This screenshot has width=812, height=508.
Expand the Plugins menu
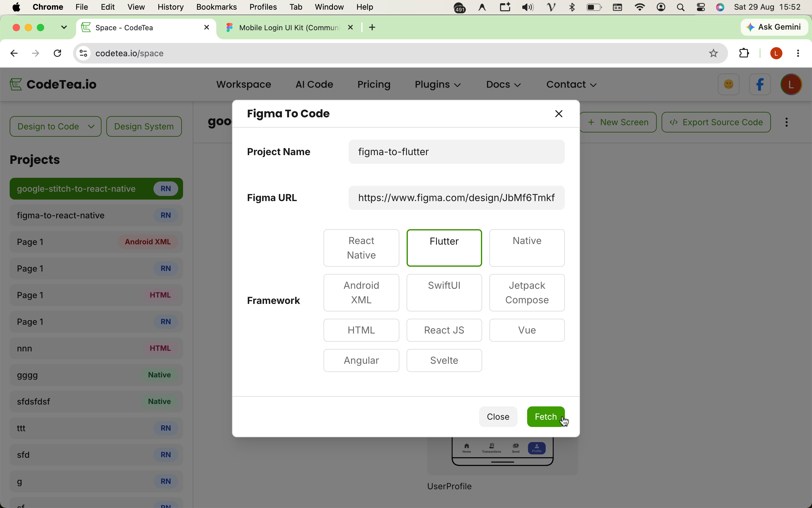tap(437, 84)
